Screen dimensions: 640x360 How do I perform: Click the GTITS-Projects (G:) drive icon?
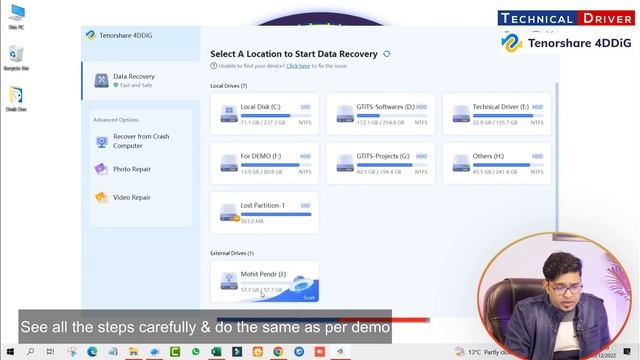(345, 163)
